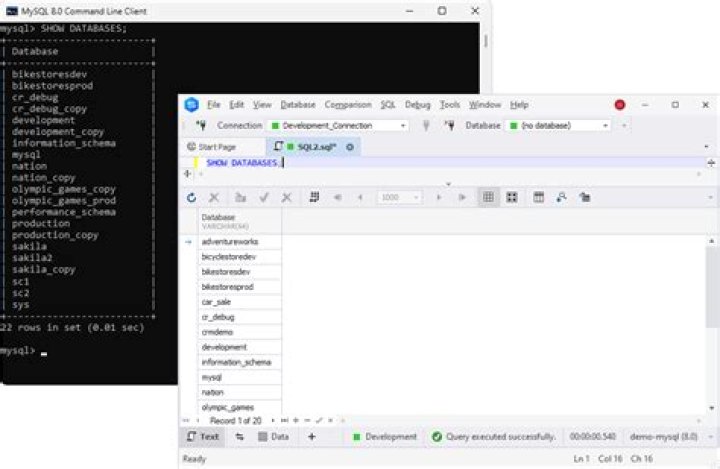Viewport: 720px width, 469px height.
Task: Click the dbForge Studio application logo
Action: click(191, 105)
